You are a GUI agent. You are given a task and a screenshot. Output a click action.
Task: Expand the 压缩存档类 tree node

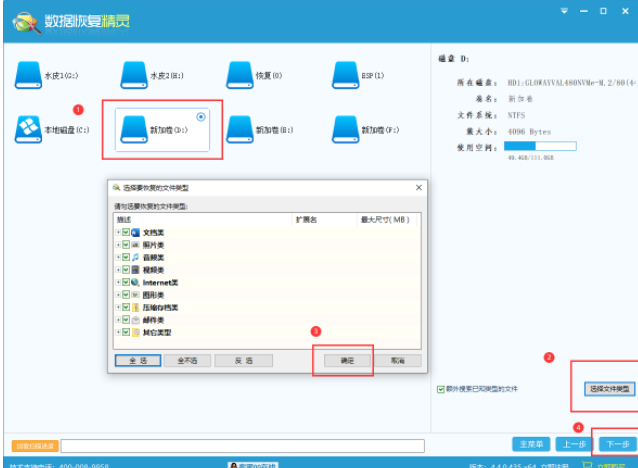pyautogui.click(x=117, y=307)
